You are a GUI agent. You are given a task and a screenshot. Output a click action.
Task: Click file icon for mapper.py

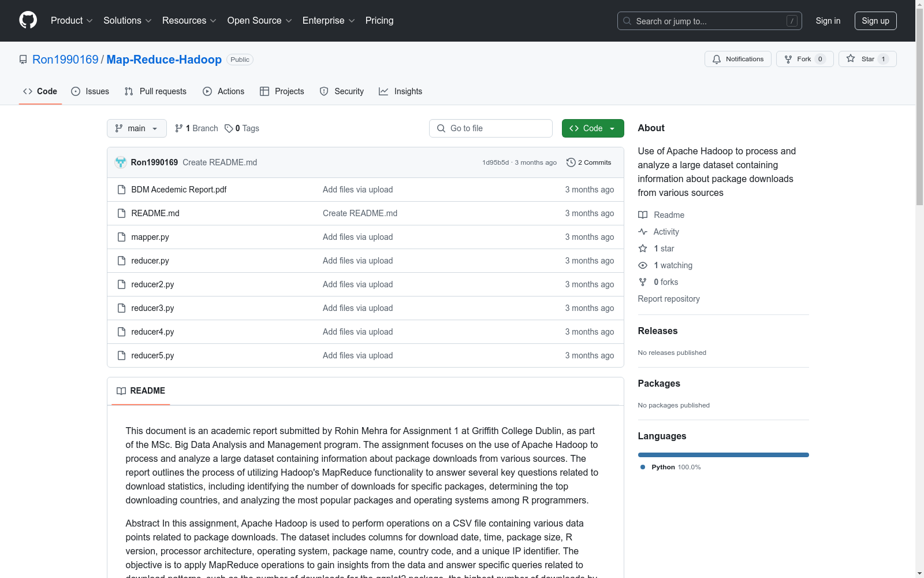(121, 237)
